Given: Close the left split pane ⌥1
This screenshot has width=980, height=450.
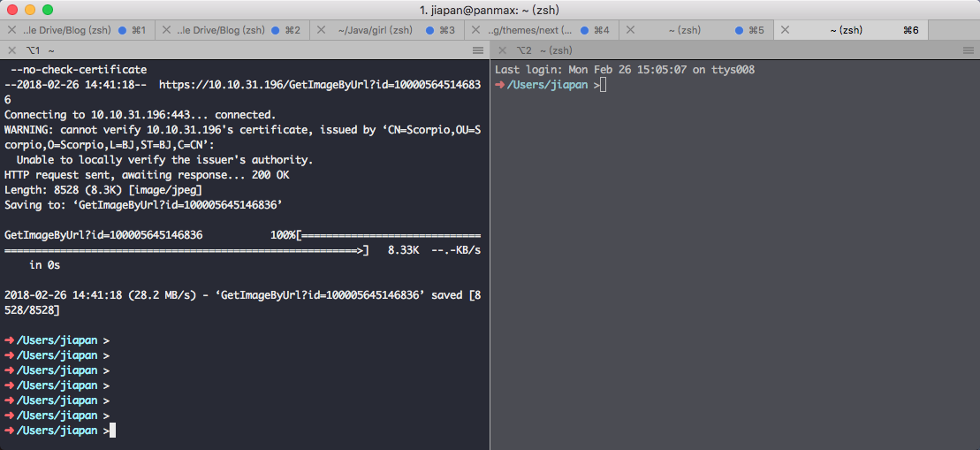Looking at the screenshot, I should pyautogui.click(x=11, y=51).
